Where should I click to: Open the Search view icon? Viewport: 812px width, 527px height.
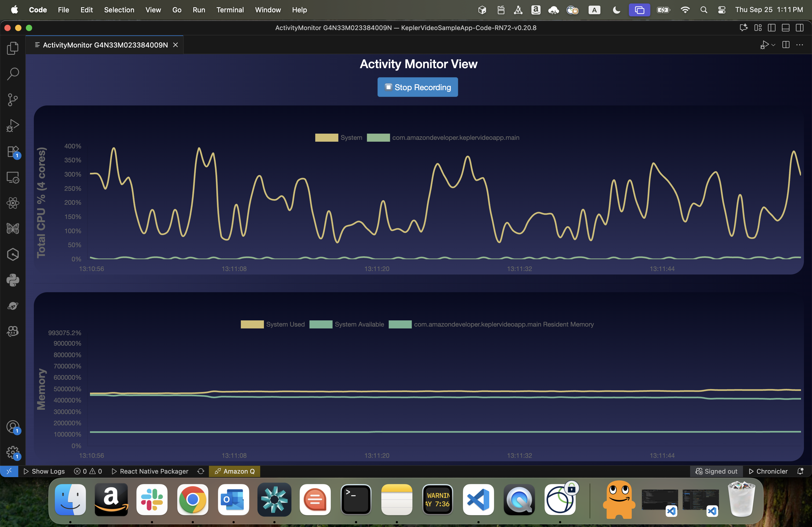point(13,74)
